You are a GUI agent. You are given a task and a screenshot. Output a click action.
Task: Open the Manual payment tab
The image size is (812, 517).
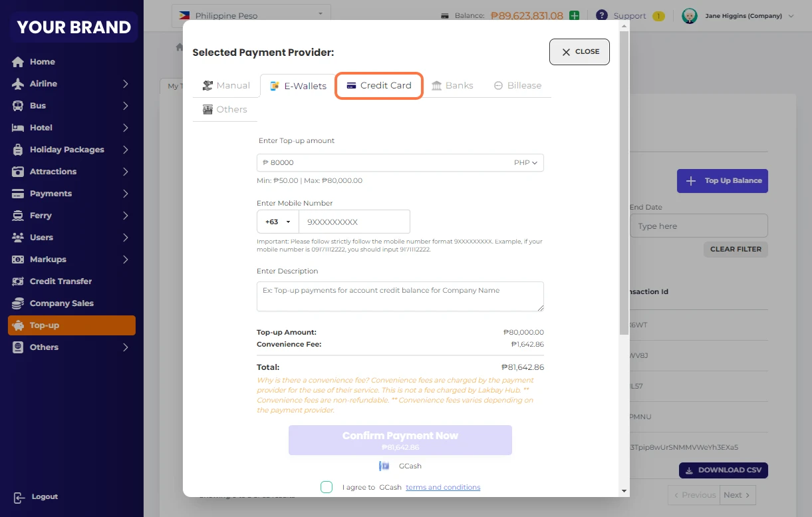[226, 86]
